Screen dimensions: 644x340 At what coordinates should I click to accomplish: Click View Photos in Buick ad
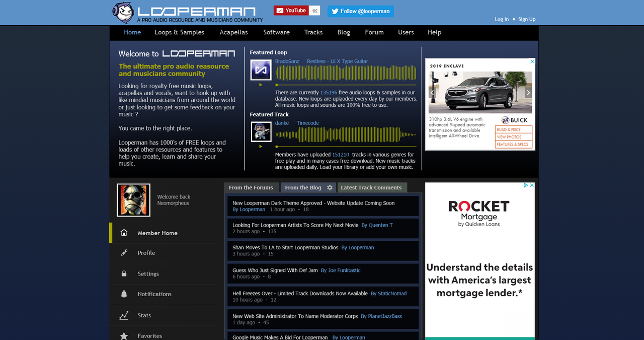tap(514, 137)
